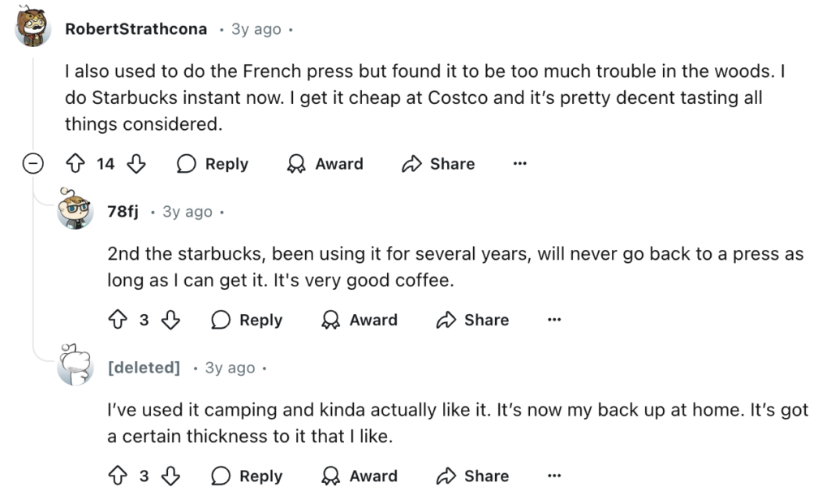Downvote RobertStrathcona's comment

(x=136, y=163)
